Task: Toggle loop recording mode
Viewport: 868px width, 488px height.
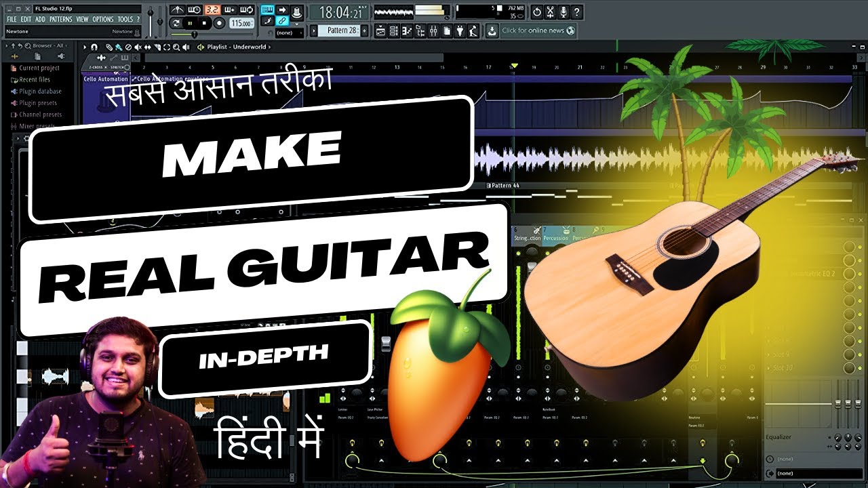Action: coord(246,9)
